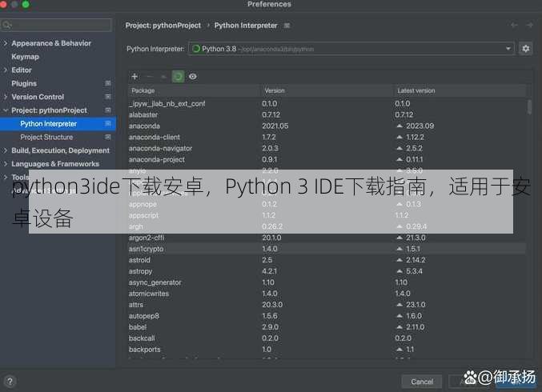Click the add package plus icon
542x392 pixels.
134,76
